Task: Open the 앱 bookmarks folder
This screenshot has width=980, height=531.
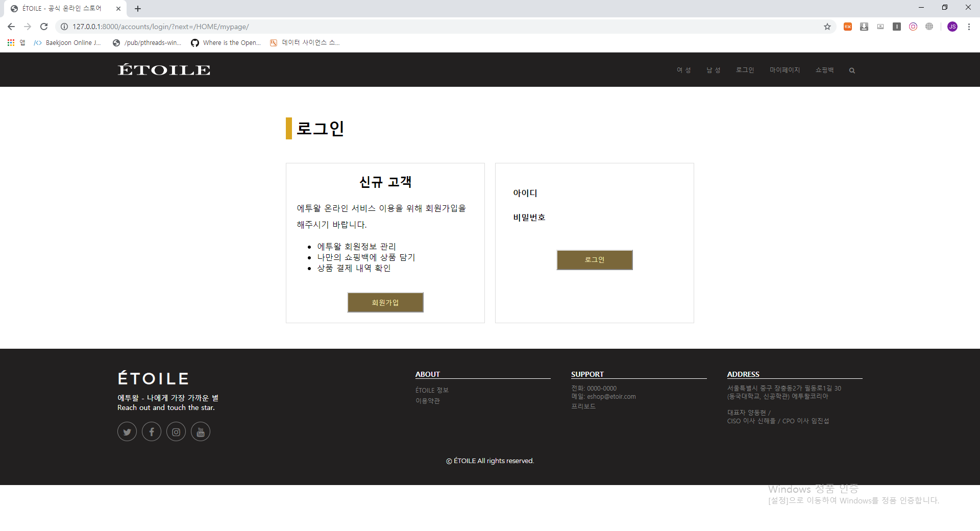Action: point(22,43)
